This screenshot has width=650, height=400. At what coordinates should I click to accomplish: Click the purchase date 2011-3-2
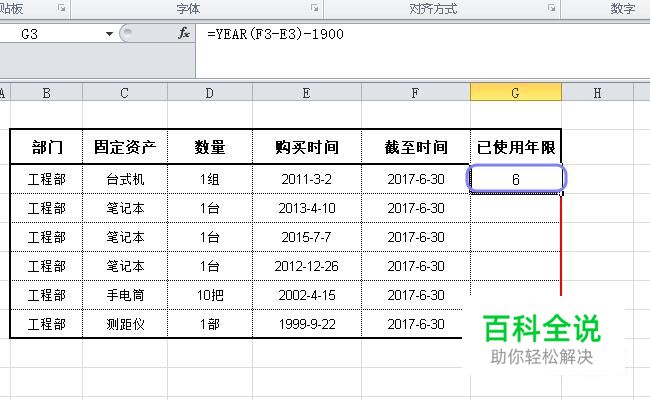(307, 179)
